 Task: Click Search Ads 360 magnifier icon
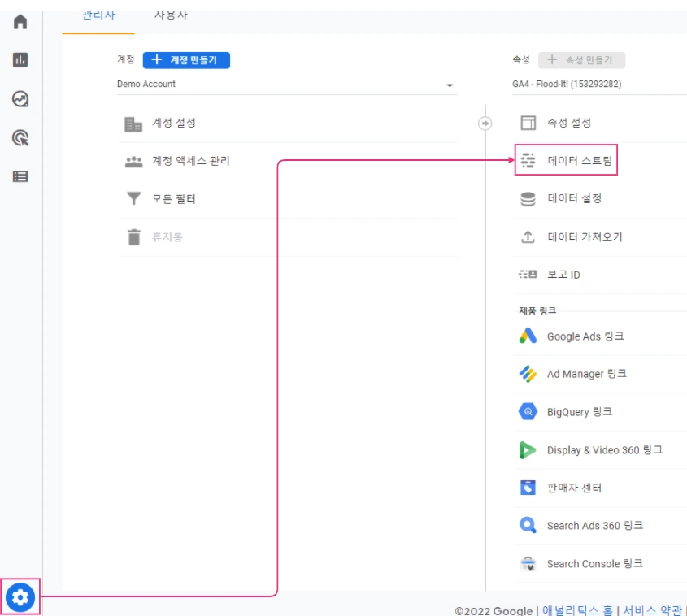point(528,525)
